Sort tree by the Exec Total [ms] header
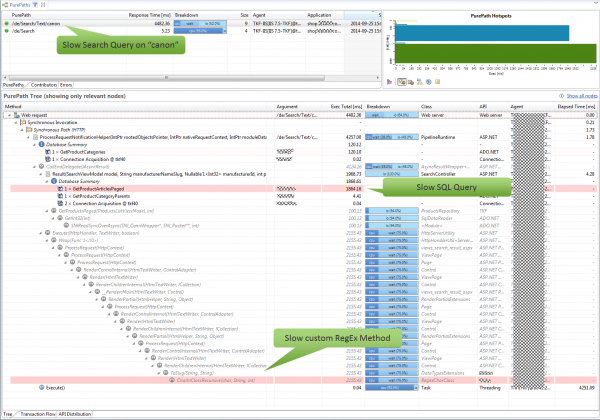 343,106
